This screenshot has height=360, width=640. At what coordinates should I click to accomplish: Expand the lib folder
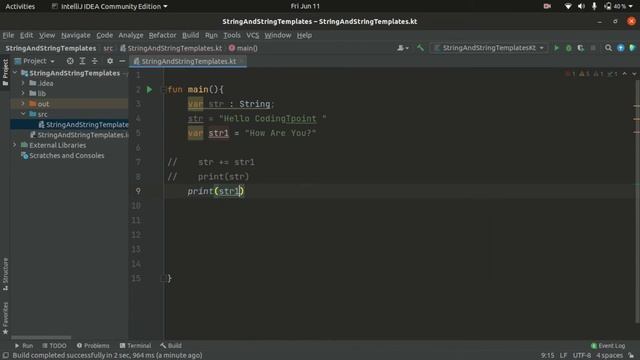pos(23,93)
